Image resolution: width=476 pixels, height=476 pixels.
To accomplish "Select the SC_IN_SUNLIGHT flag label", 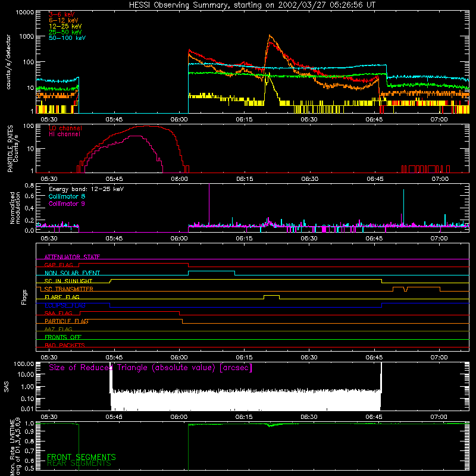I will tap(68, 281).
